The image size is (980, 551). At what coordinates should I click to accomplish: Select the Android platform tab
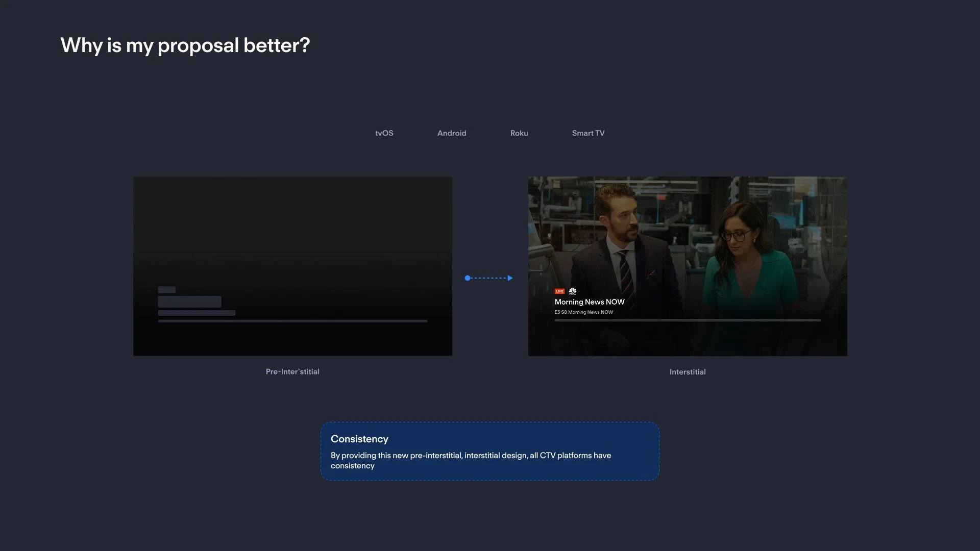452,133
